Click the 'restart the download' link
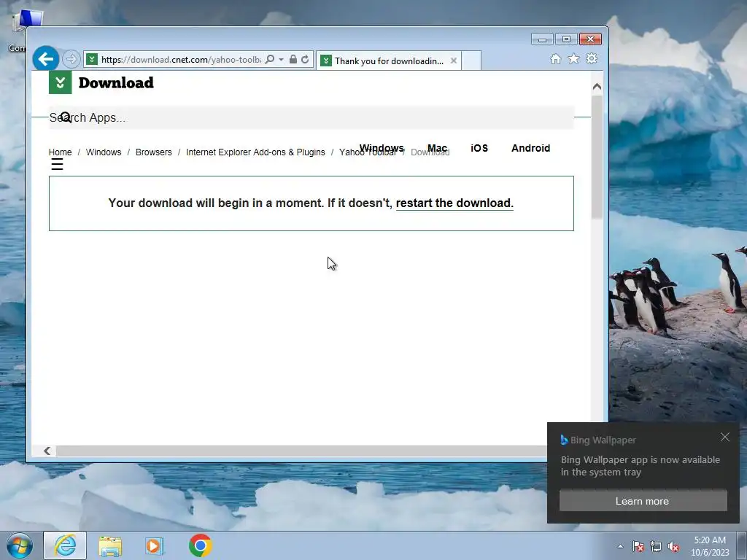Screen dimensions: 747x560 454,203
